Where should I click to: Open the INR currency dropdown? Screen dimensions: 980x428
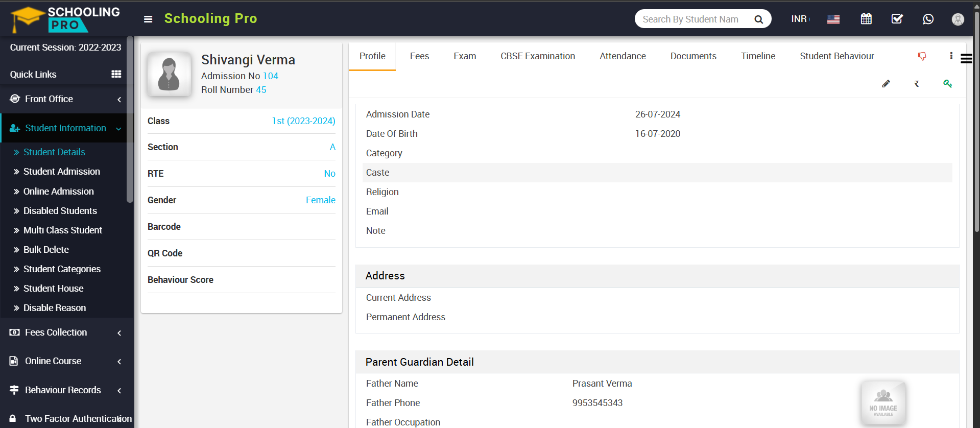point(800,19)
